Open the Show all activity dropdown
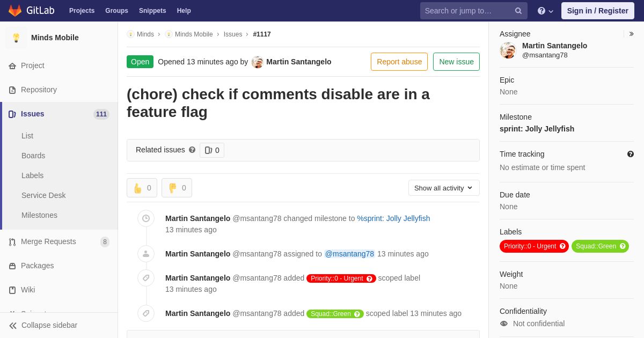644x338 pixels. tap(444, 188)
